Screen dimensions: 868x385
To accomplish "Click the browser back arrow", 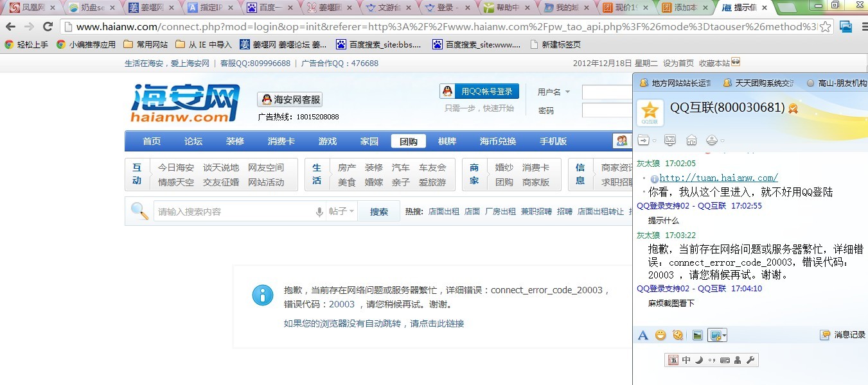I will point(11,27).
